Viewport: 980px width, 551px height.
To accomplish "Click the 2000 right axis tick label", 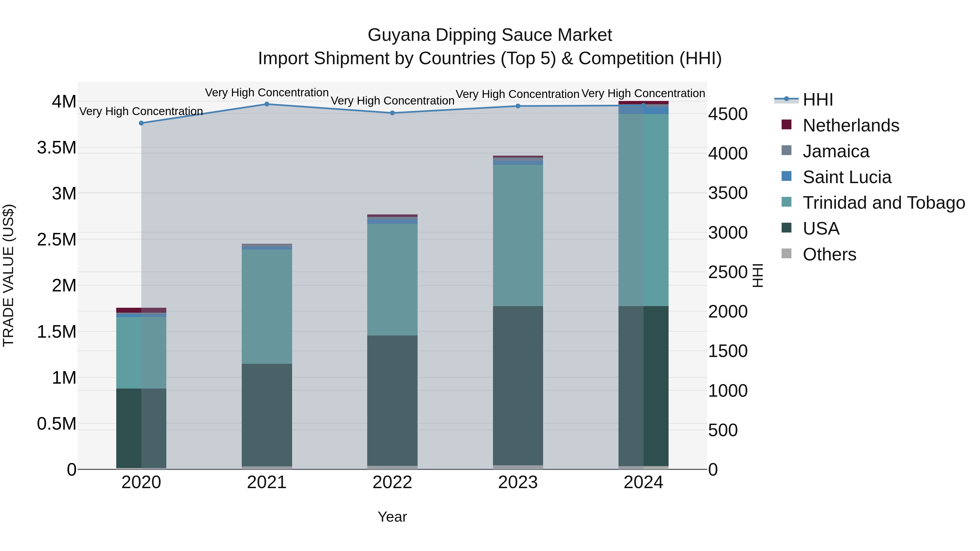I will [728, 312].
